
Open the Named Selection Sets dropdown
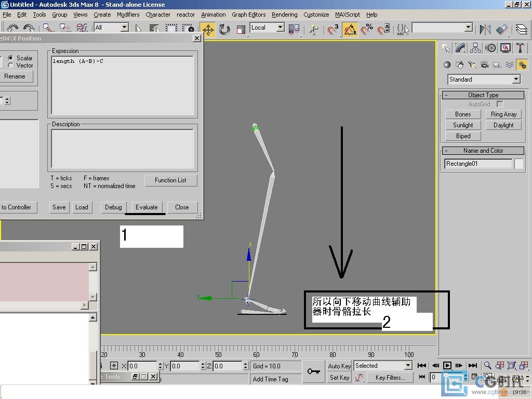(x=469, y=28)
